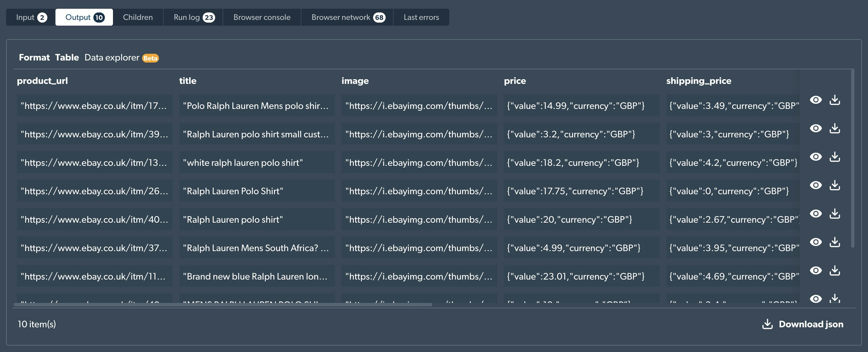Switch to Format view mode
Viewport: 868px width, 352px height.
(x=34, y=57)
